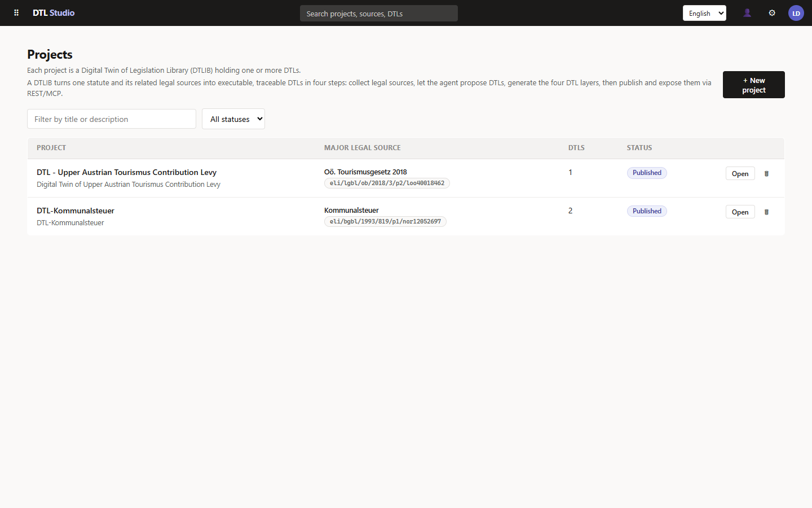Viewport: 812px width, 508px height.
Task: Click the DTLS column header
Action: pyautogui.click(x=576, y=148)
